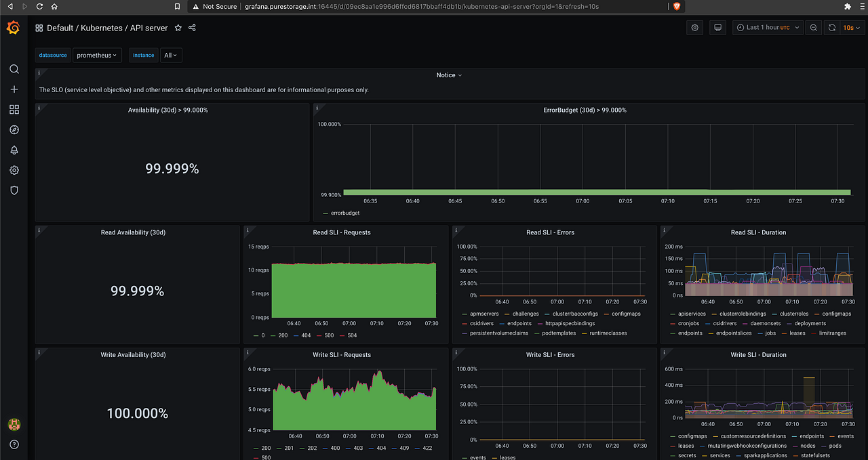
Task: Click the share dashboard icon
Action: [193, 28]
